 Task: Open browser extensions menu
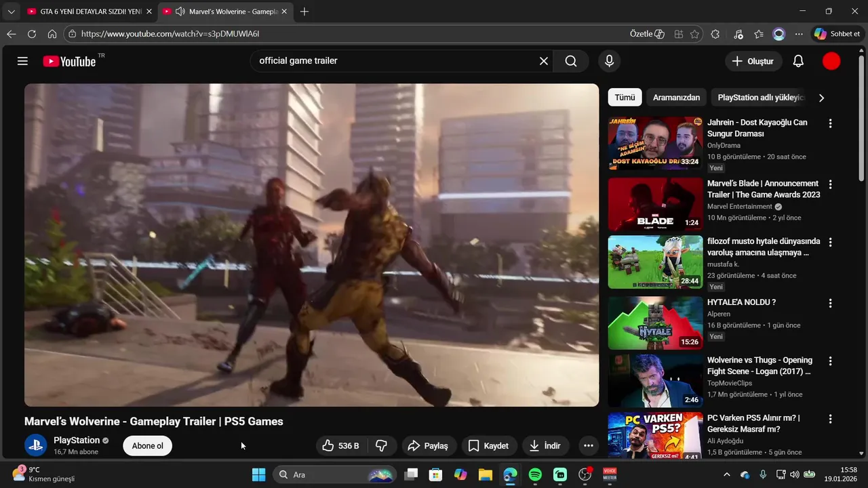point(715,34)
